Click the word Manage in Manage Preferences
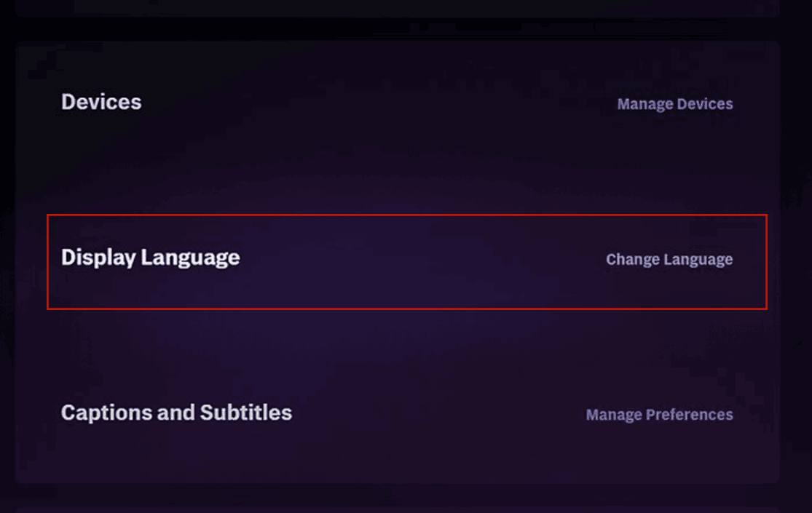 pos(614,415)
